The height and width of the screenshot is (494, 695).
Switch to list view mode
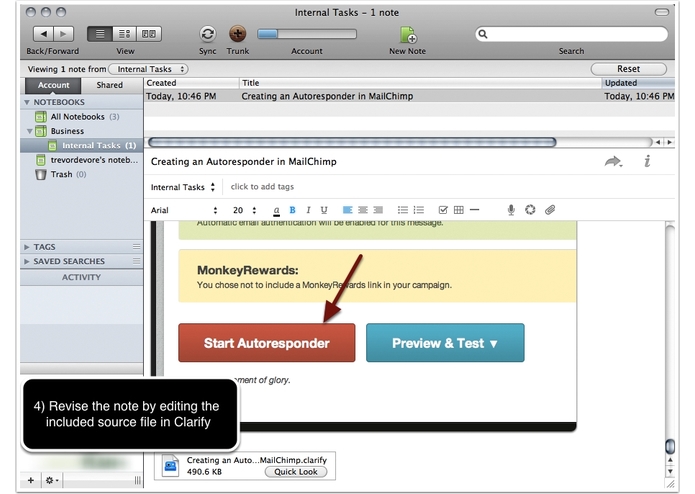coord(100,34)
